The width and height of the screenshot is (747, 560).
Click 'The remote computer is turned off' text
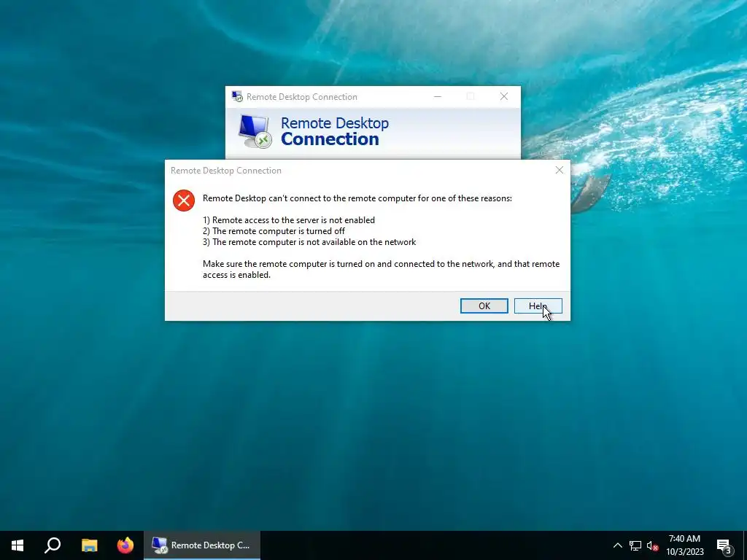(274, 231)
